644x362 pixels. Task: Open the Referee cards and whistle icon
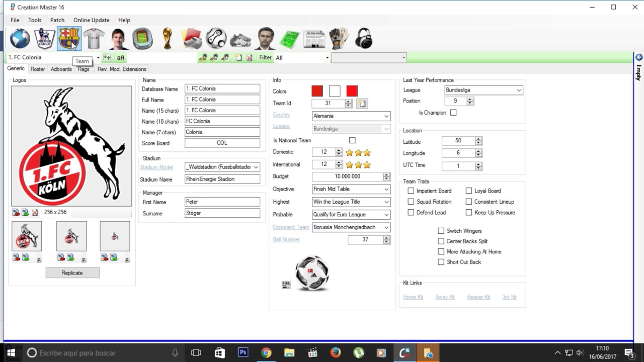(x=191, y=39)
